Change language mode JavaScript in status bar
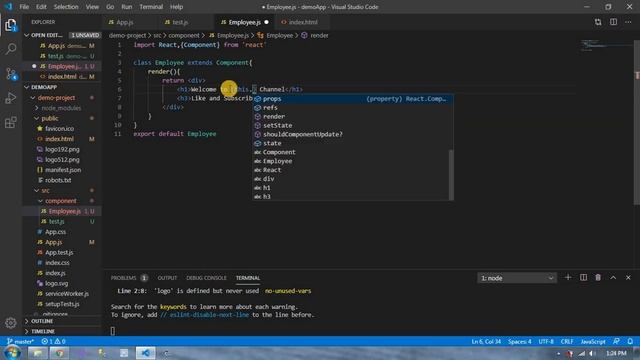This screenshot has width=640, height=360. 593,341
